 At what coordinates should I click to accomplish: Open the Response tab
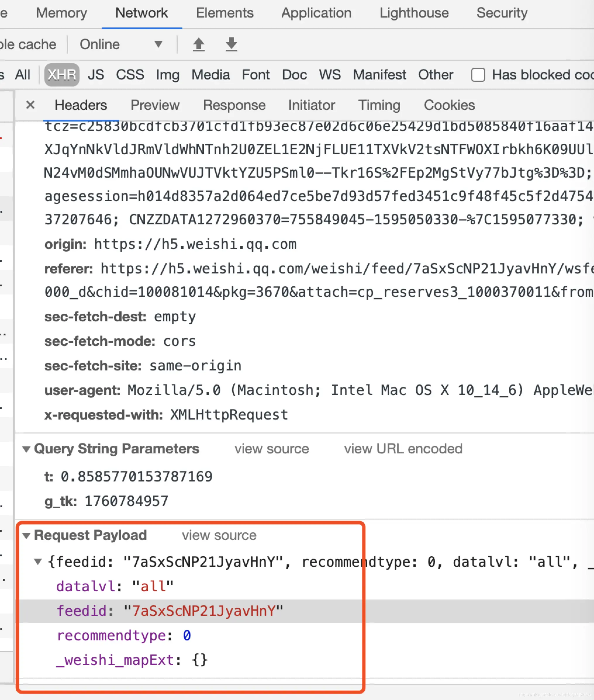pyautogui.click(x=234, y=105)
